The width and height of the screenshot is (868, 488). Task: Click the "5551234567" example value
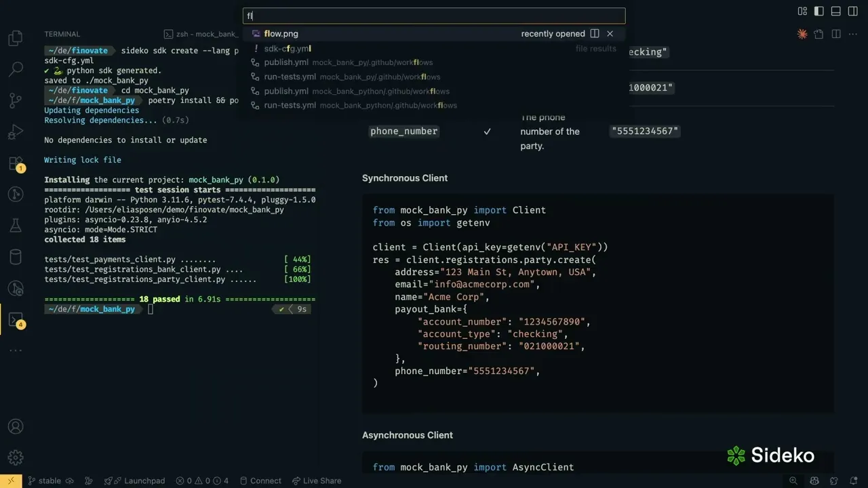point(645,131)
